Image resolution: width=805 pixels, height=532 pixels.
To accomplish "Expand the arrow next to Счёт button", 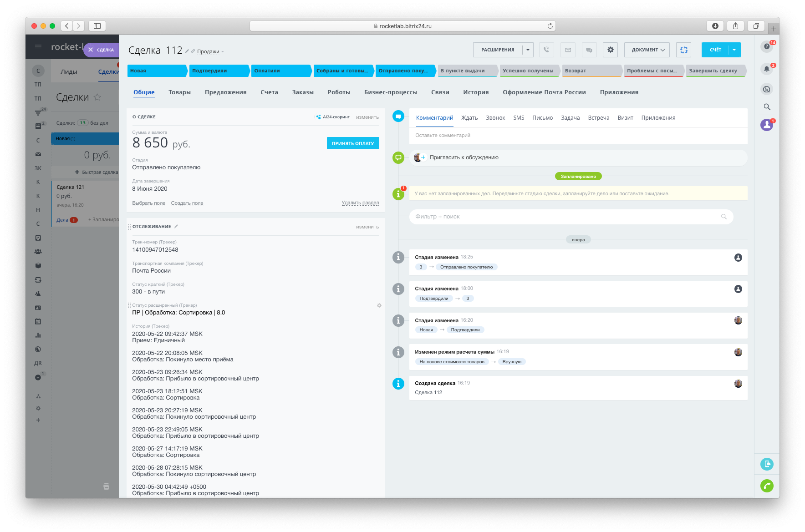I will [x=734, y=50].
